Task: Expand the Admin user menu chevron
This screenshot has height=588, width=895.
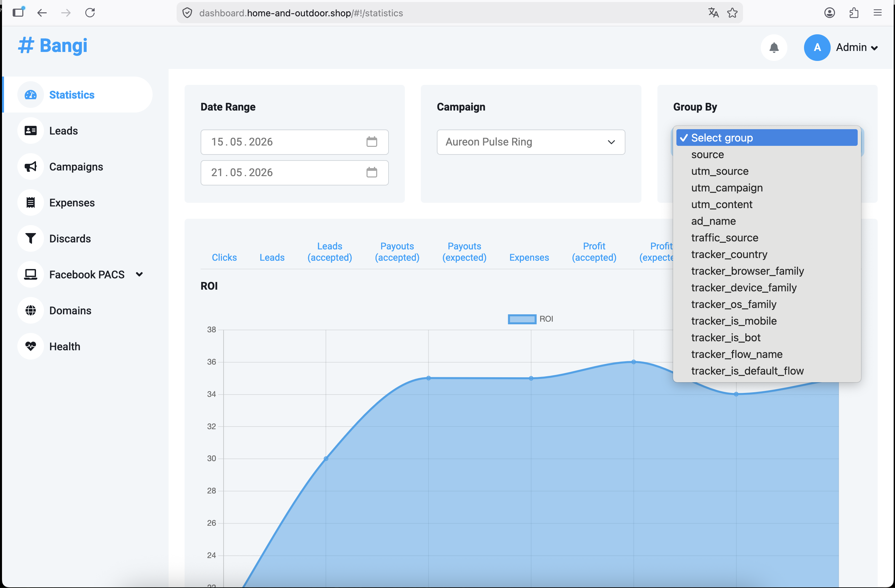Action: (874, 48)
